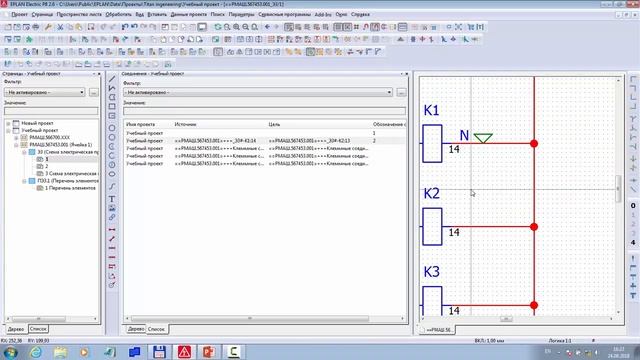Select the Dimension line tool
This screenshot has width=640, height=360.
coord(112,229)
